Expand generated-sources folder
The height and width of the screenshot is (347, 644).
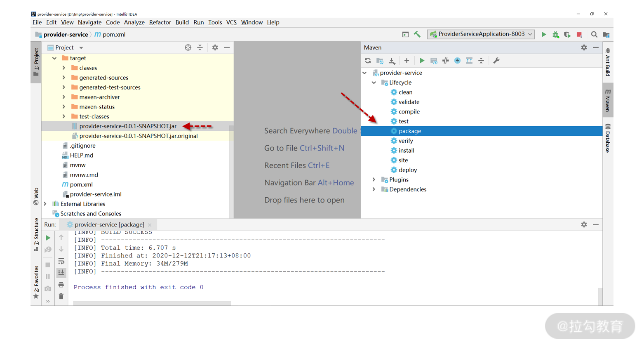point(64,78)
